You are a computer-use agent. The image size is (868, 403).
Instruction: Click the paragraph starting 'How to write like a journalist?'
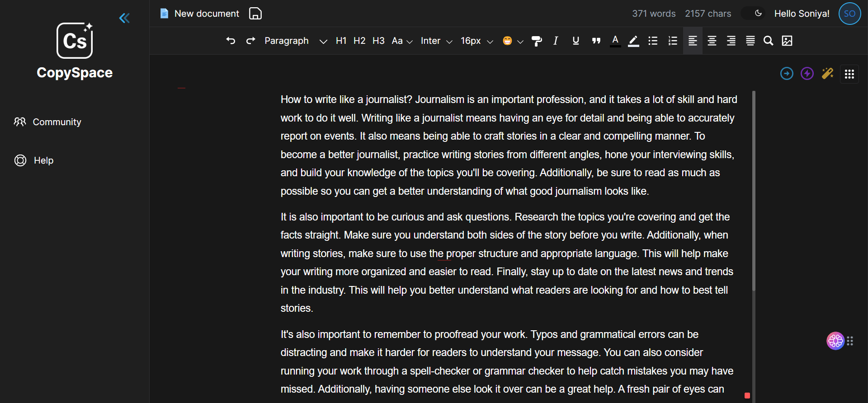point(509,145)
